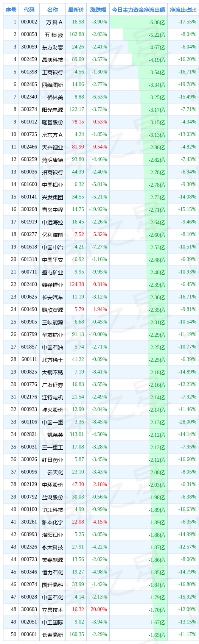Click the 0.54% change for 天齐锂业

pyautogui.click(x=100, y=147)
